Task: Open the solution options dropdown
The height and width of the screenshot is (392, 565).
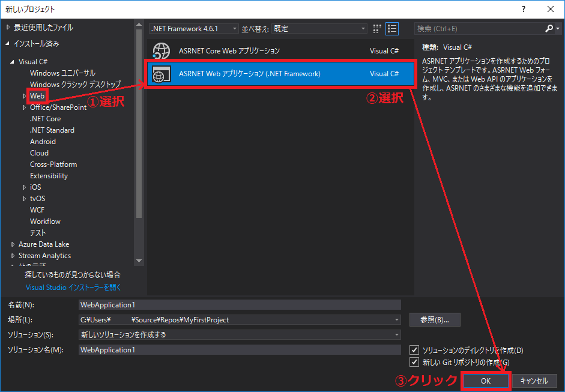Action: [240, 335]
